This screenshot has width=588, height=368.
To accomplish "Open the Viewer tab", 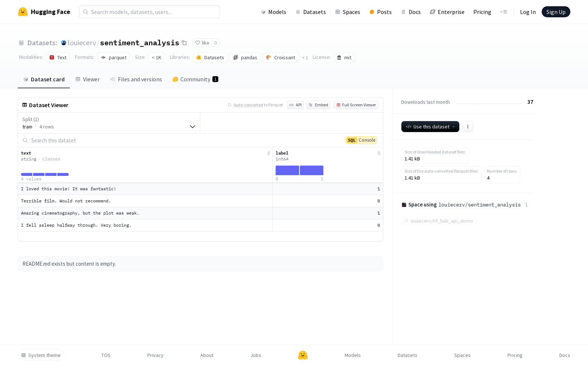I will [x=87, y=79].
